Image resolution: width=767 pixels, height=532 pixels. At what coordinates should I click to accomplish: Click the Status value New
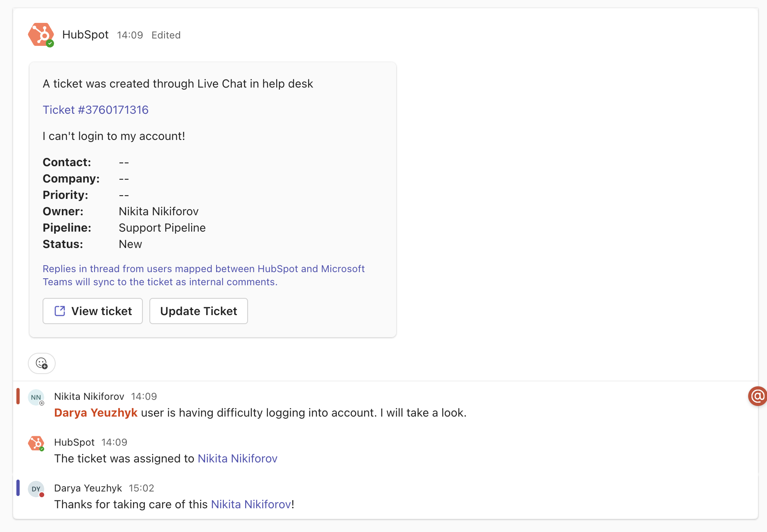[x=130, y=244]
